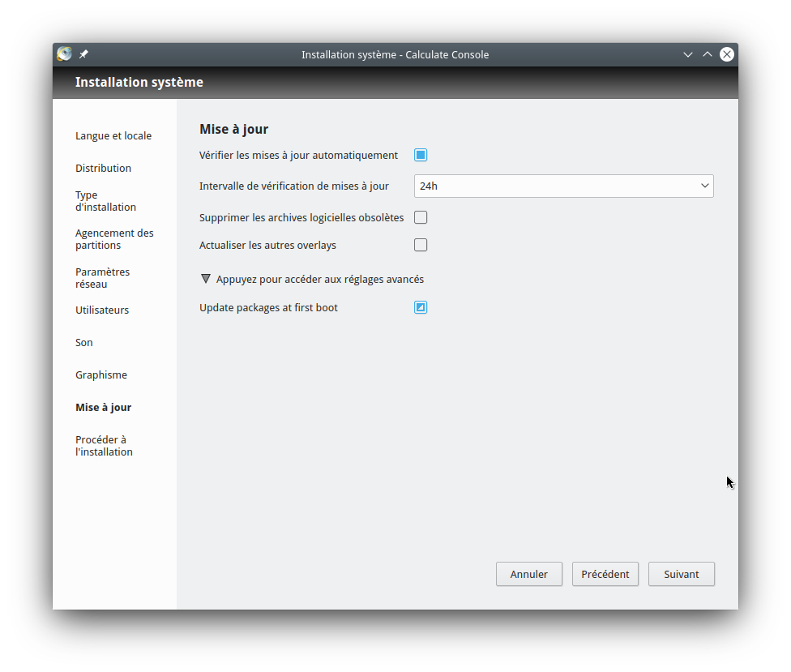Click the Précédent button
Image resolution: width=791 pixels, height=672 pixels.
[605, 574]
